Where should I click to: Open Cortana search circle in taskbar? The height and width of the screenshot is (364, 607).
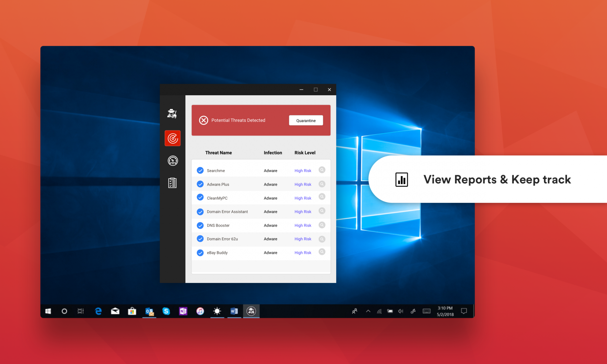(x=64, y=311)
